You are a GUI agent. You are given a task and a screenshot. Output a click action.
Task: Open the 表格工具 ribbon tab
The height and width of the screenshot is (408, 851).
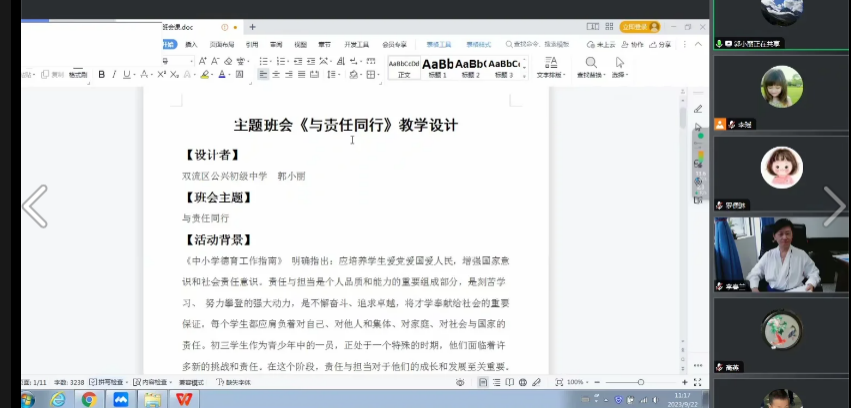tap(439, 44)
